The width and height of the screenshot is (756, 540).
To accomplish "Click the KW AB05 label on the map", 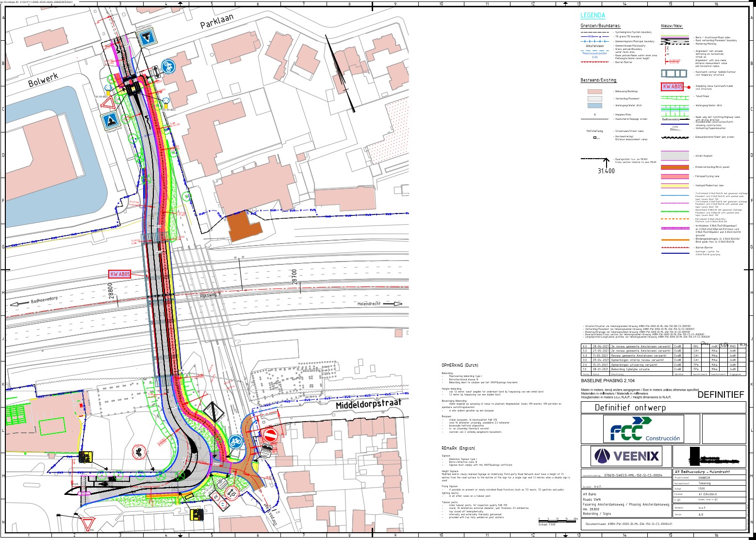I will pyautogui.click(x=120, y=275).
